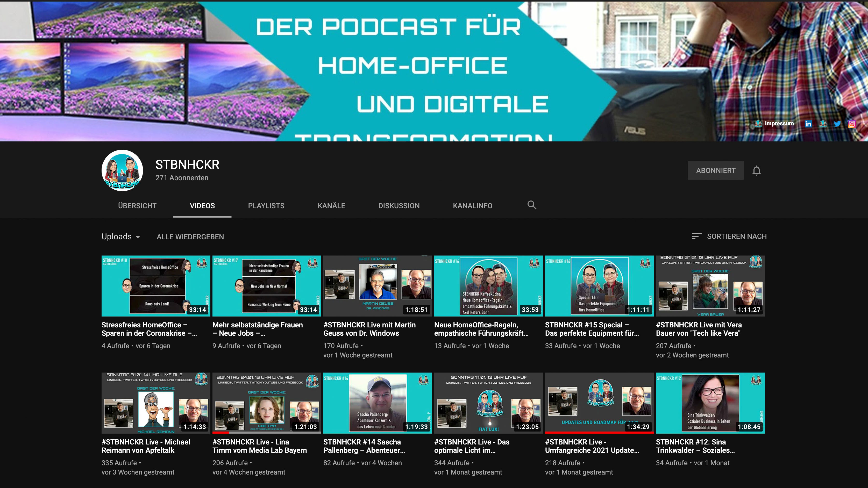Open the SORTIEREN NACH sort menu

click(x=737, y=236)
